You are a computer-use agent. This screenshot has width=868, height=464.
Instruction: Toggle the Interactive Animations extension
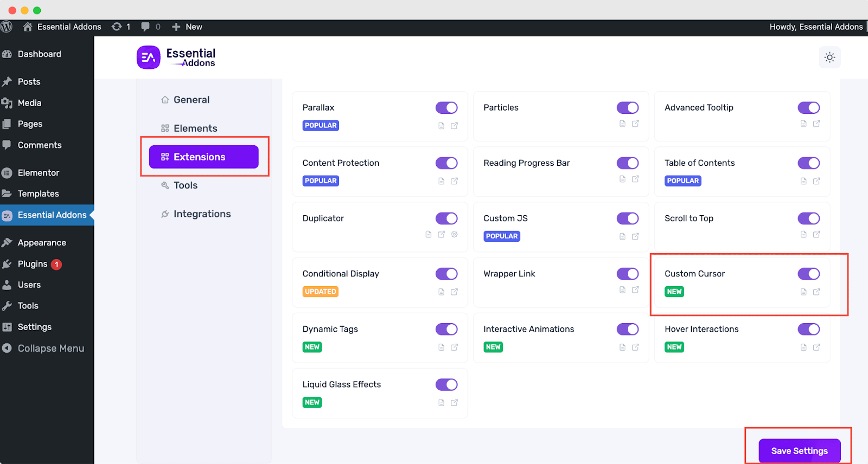click(628, 329)
